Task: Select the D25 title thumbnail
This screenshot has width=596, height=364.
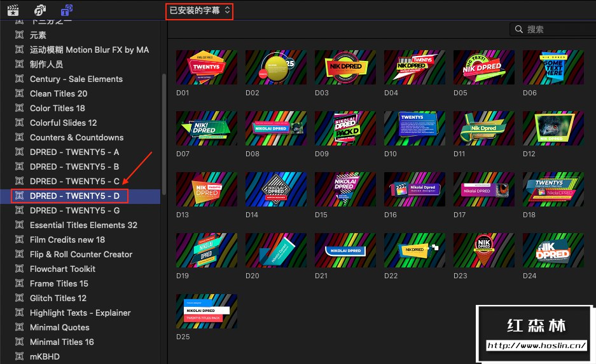Action: click(x=207, y=311)
